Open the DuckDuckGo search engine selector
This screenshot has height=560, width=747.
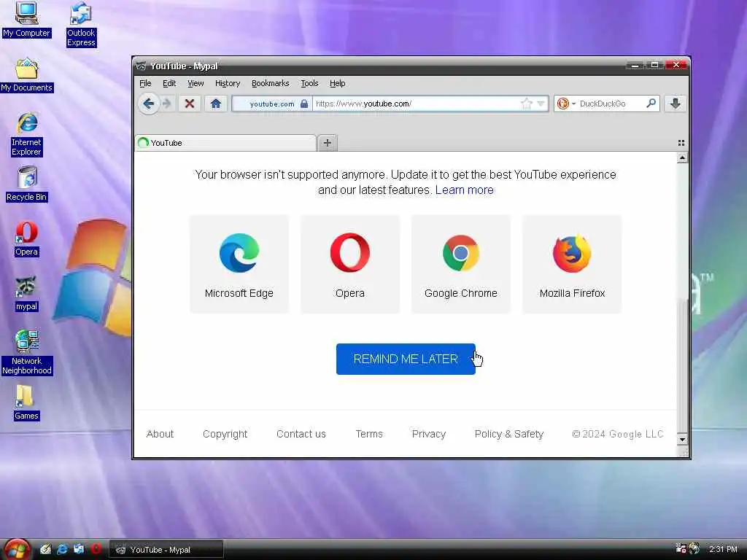pos(566,104)
